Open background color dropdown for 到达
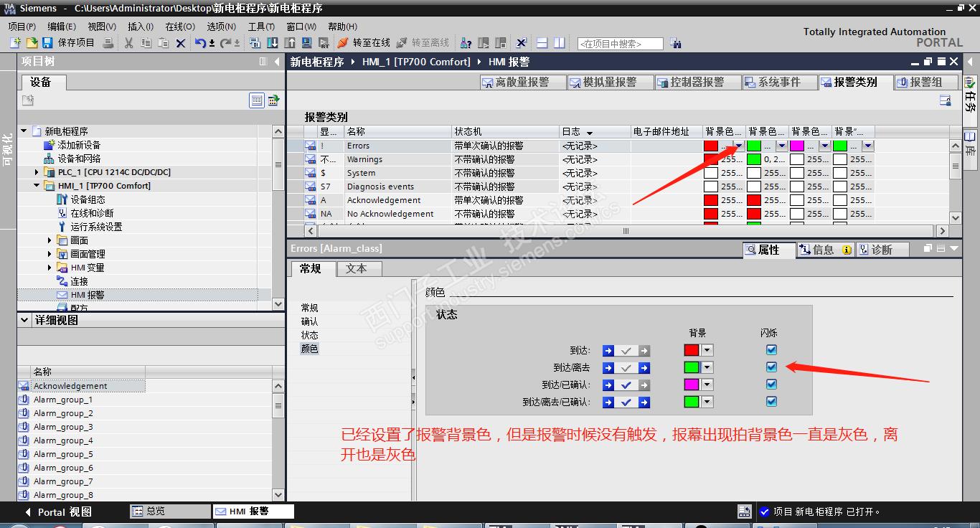 point(707,351)
